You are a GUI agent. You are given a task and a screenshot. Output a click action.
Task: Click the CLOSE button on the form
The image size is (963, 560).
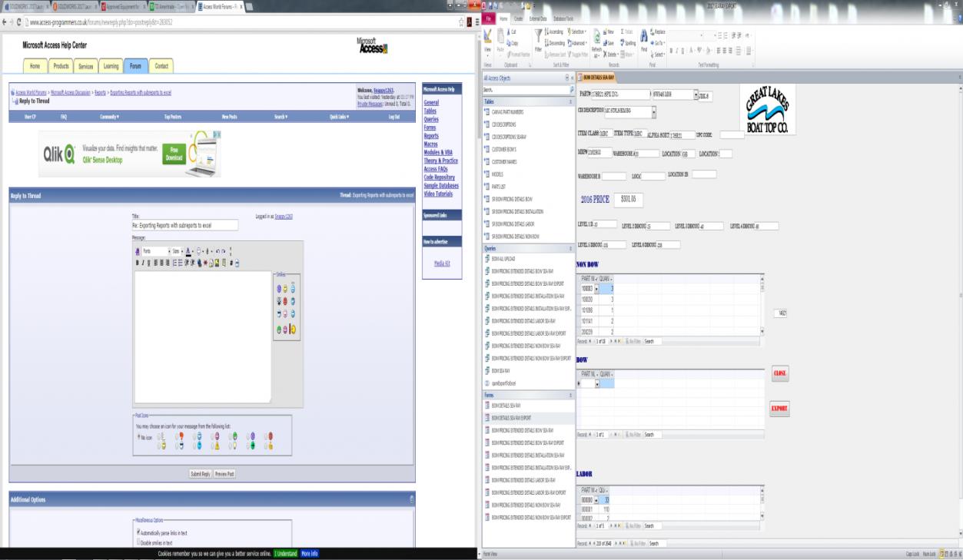tap(780, 373)
